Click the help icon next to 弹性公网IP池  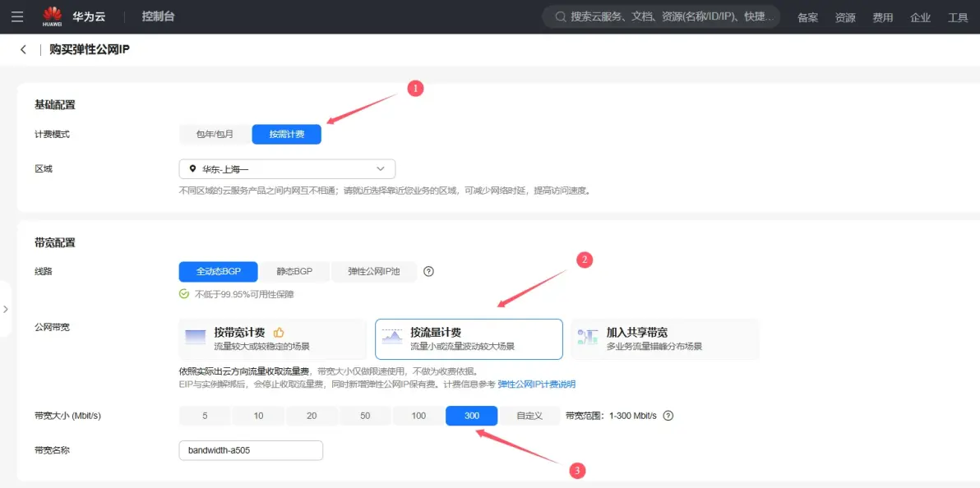point(428,272)
